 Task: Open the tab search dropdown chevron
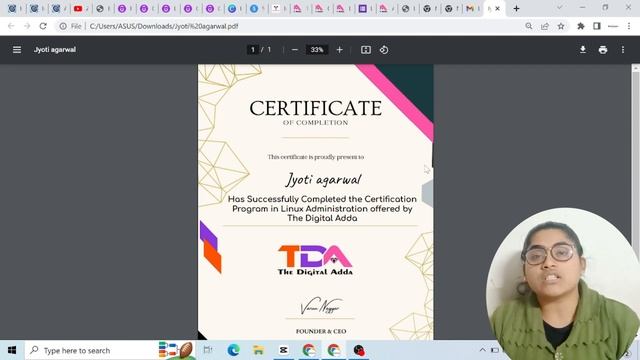click(560, 8)
